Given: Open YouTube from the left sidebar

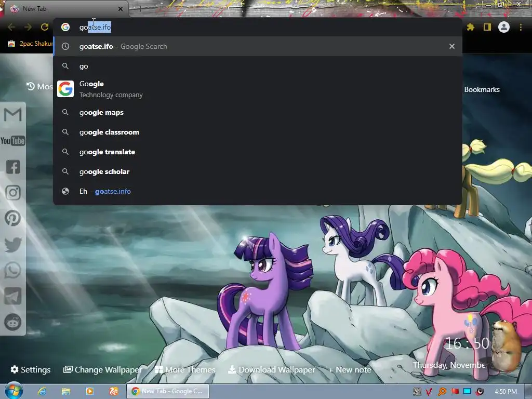Looking at the screenshot, I should [12, 140].
